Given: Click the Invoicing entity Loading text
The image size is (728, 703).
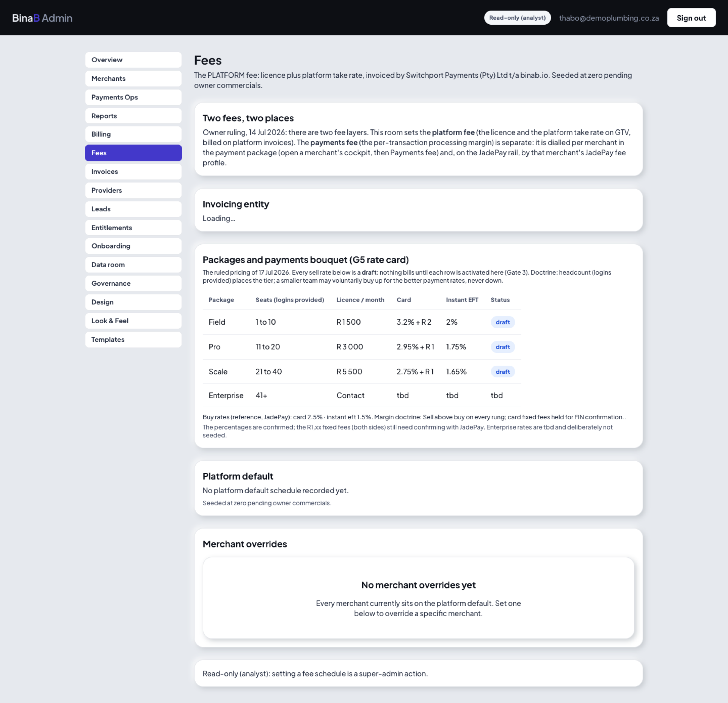Looking at the screenshot, I should (x=219, y=218).
